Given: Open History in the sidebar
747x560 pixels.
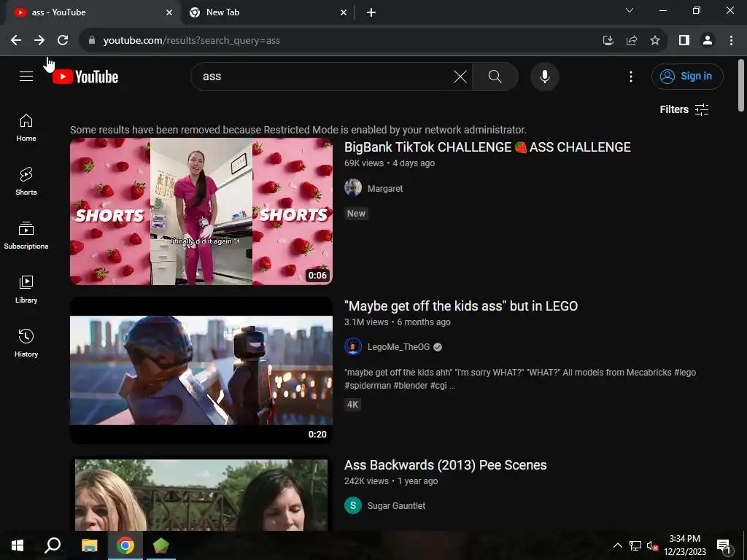Looking at the screenshot, I should point(26,343).
